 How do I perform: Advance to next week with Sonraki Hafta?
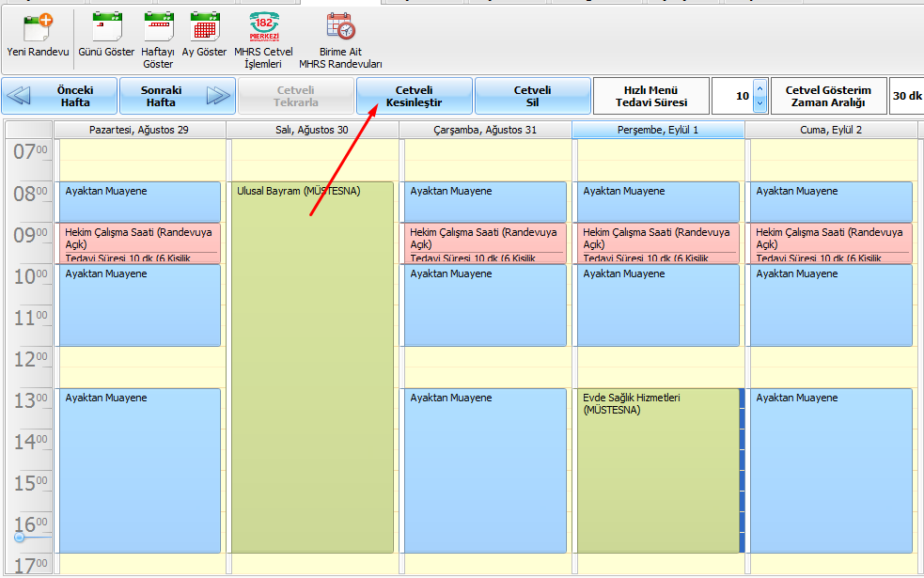(177, 96)
